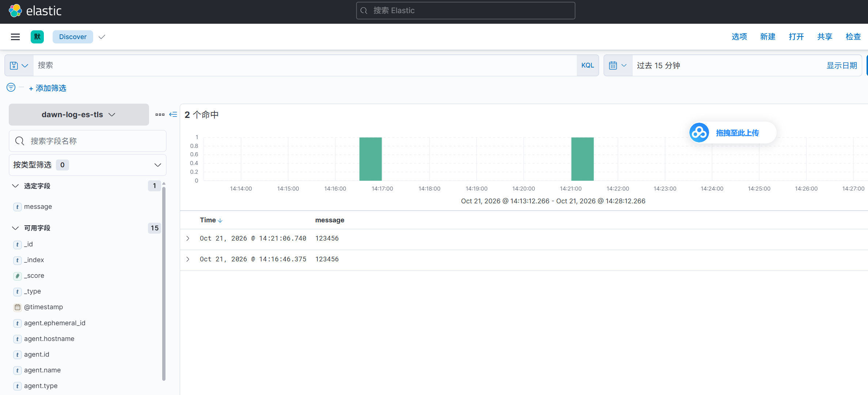Collapse the available fields section
The height and width of the screenshot is (395, 868).
(x=15, y=228)
